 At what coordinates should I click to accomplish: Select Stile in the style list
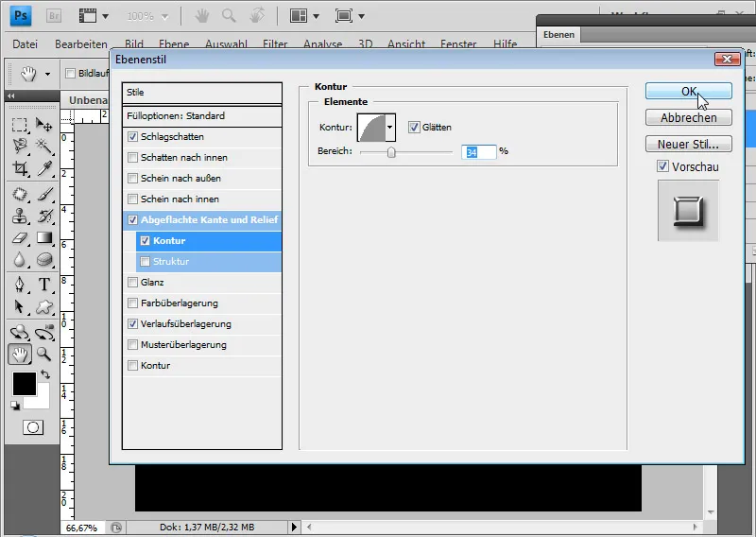point(202,92)
